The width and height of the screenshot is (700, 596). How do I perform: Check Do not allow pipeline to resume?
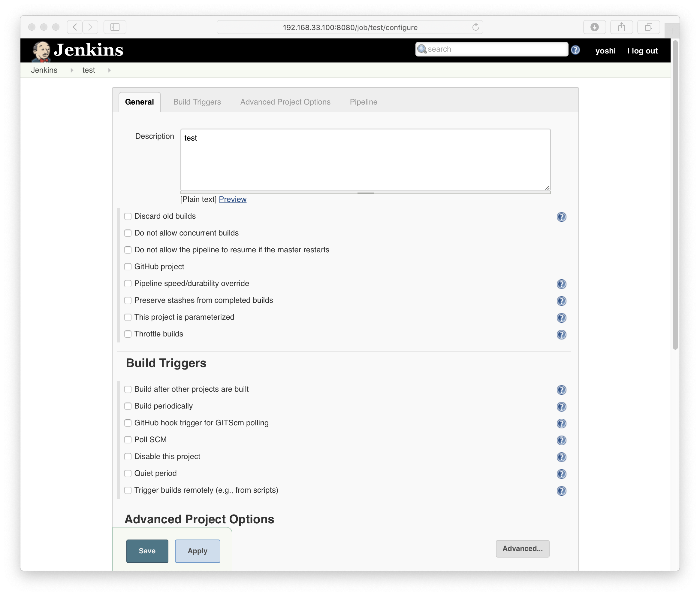(x=128, y=250)
